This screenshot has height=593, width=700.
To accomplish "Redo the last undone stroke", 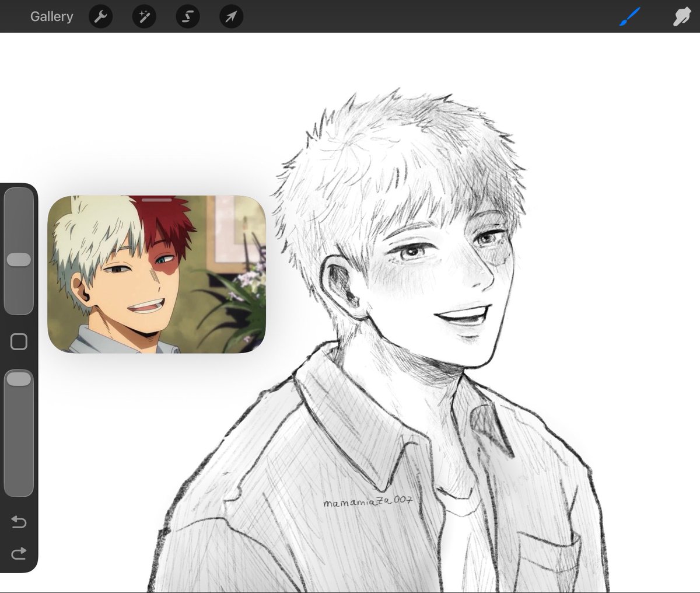I will 19,553.
